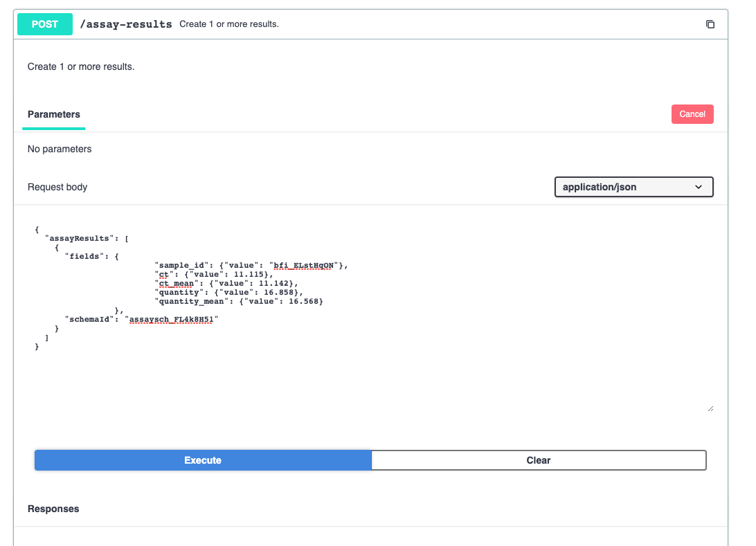Click the Responses section heading
756x546 pixels.
tap(53, 509)
